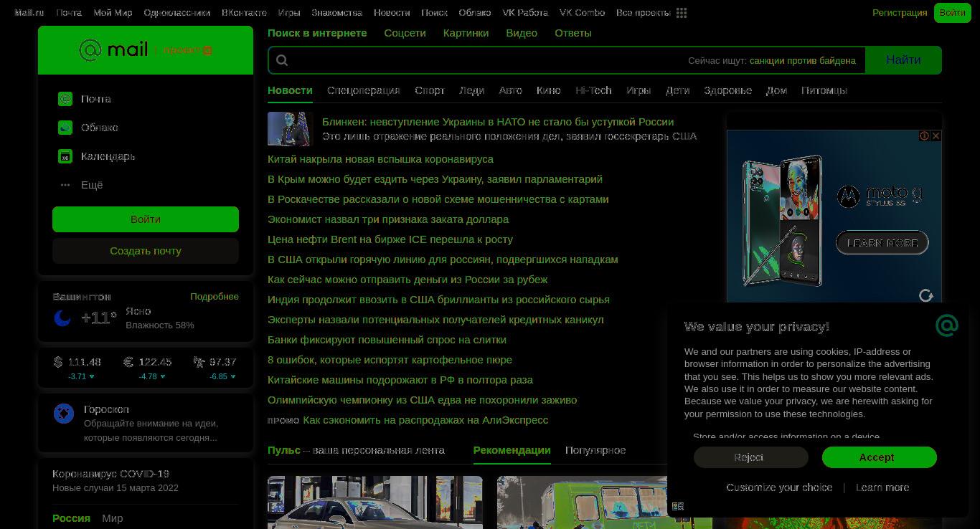Image resolution: width=980 pixels, height=529 pixels.
Task: Click the ad info icon
Action: 925,135
